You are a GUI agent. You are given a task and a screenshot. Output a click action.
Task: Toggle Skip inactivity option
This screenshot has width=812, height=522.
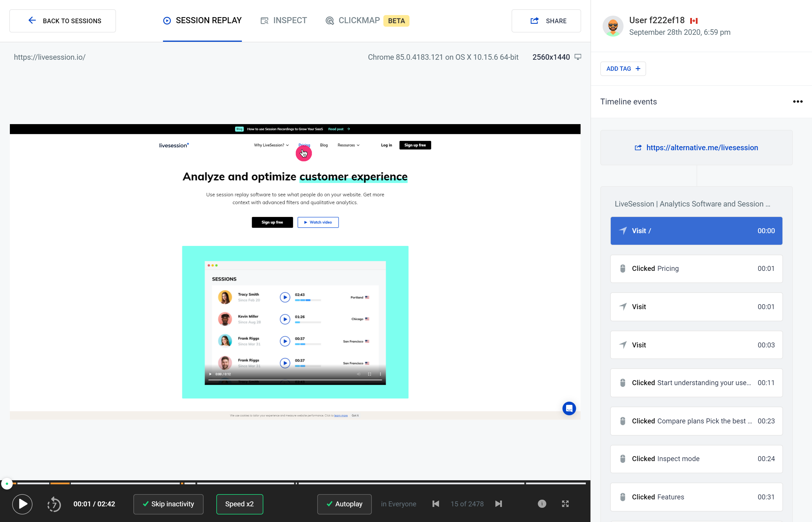point(168,504)
